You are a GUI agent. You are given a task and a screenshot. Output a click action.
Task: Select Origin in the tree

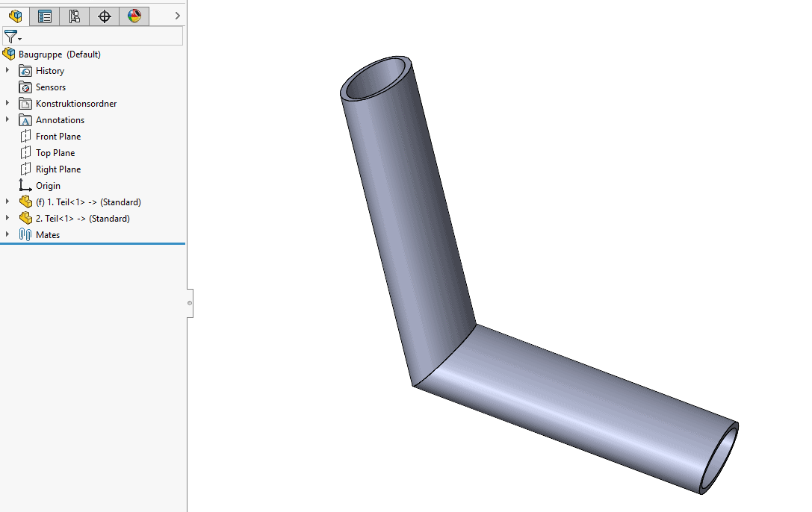[x=48, y=186]
